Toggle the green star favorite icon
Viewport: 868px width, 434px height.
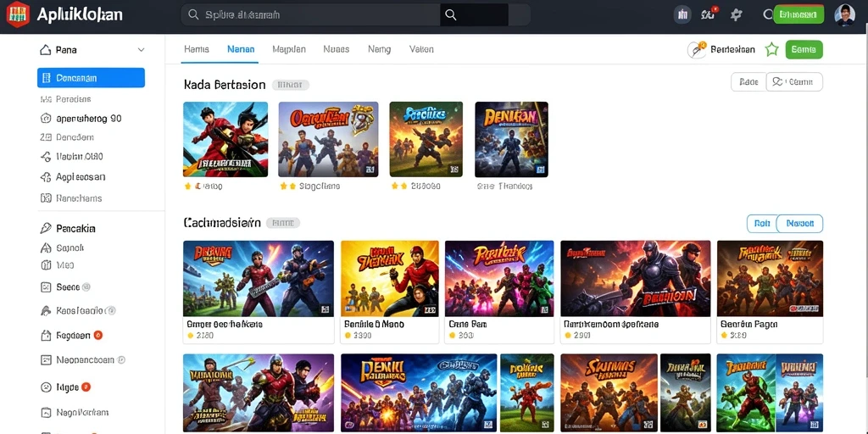point(771,50)
